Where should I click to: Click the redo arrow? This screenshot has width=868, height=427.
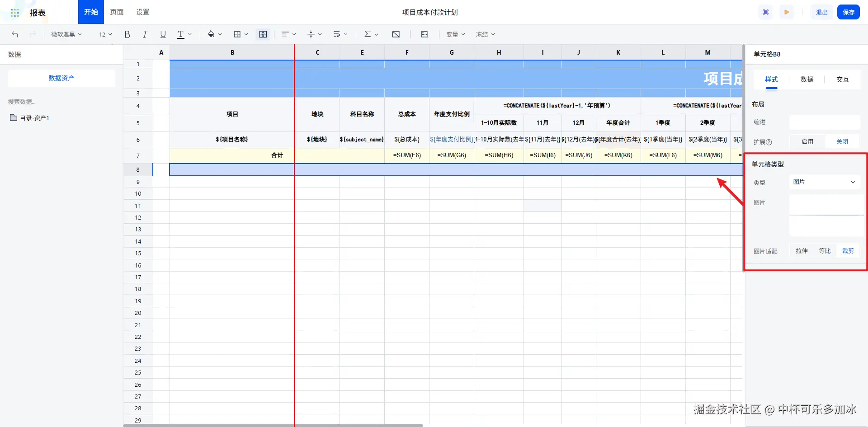(x=33, y=34)
